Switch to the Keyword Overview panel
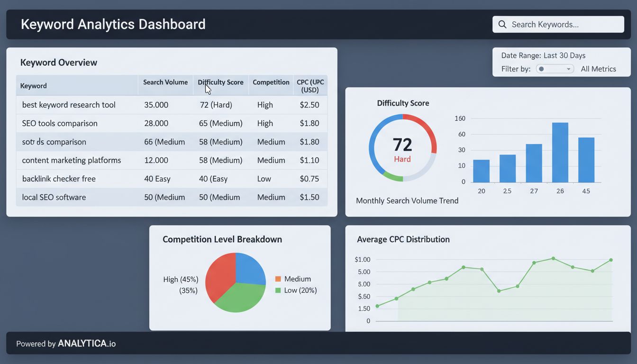637x364 pixels. 58,62
